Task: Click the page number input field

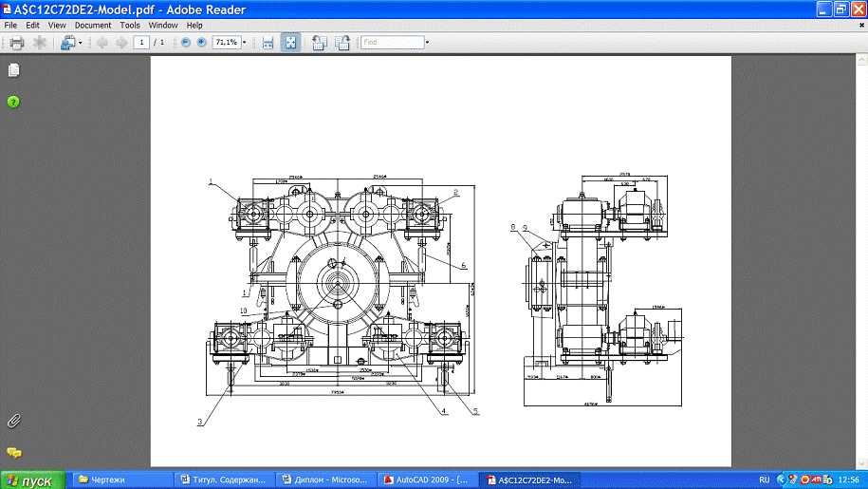Action: tap(142, 43)
